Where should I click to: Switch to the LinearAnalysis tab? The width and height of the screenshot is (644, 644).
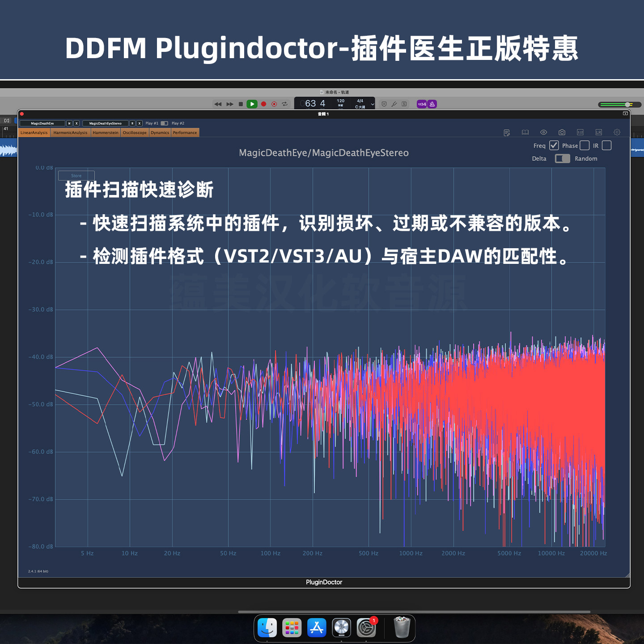click(x=34, y=133)
